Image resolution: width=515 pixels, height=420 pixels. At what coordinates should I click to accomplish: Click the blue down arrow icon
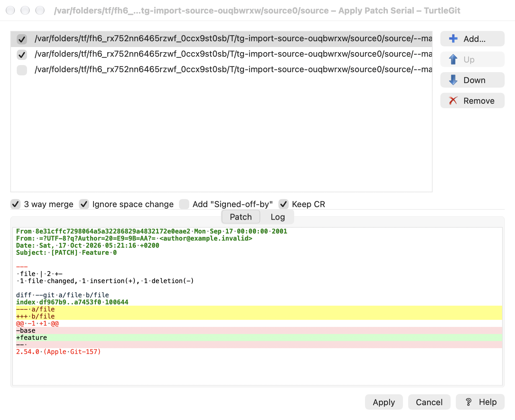453,80
